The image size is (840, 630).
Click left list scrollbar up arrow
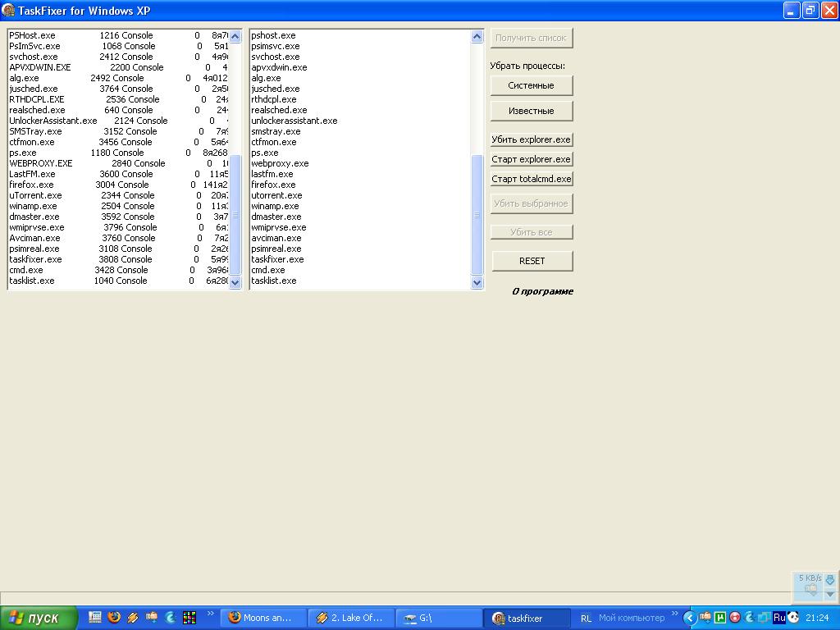point(235,36)
